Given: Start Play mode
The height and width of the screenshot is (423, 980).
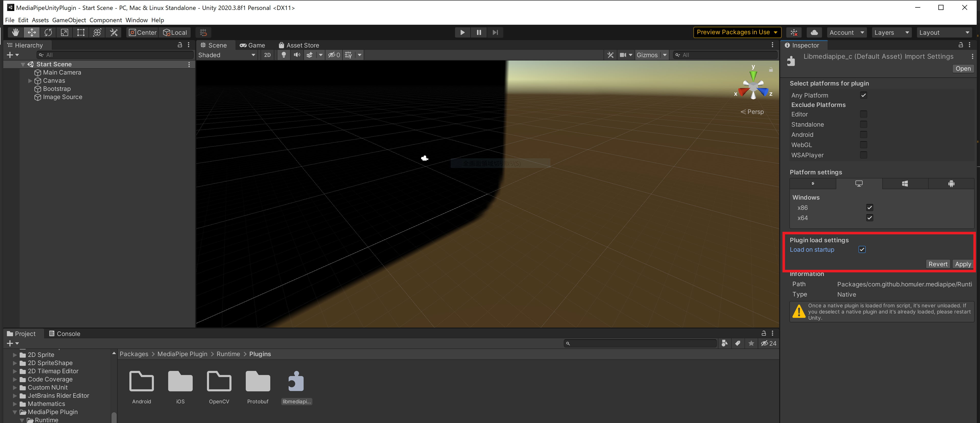Looking at the screenshot, I should pos(462,32).
